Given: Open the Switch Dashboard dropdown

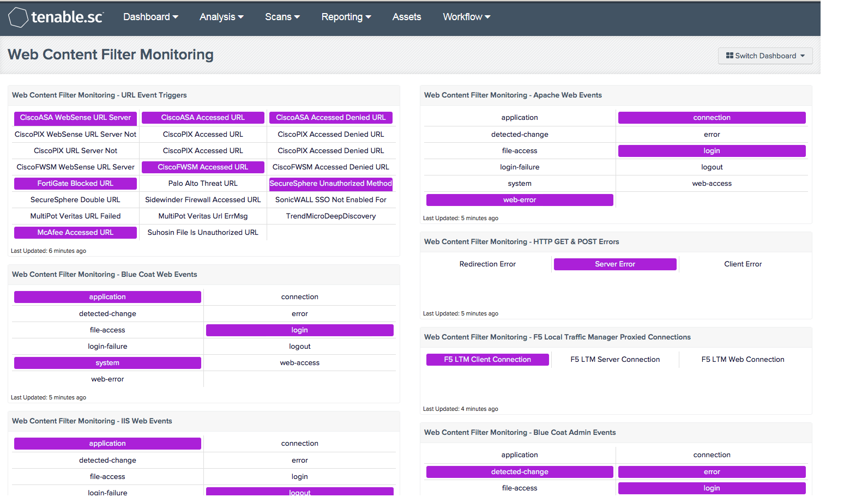Looking at the screenshot, I should point(765,56).
